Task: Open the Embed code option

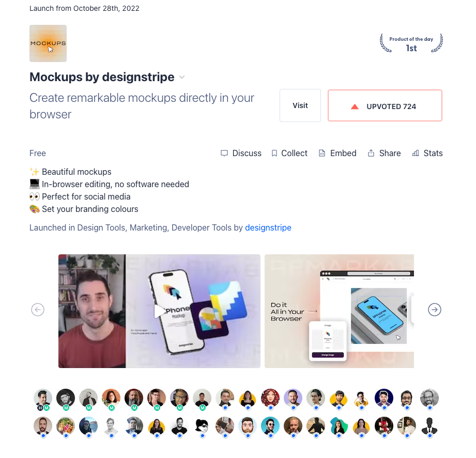Action: pyautogui.click(x=337, y=153)
